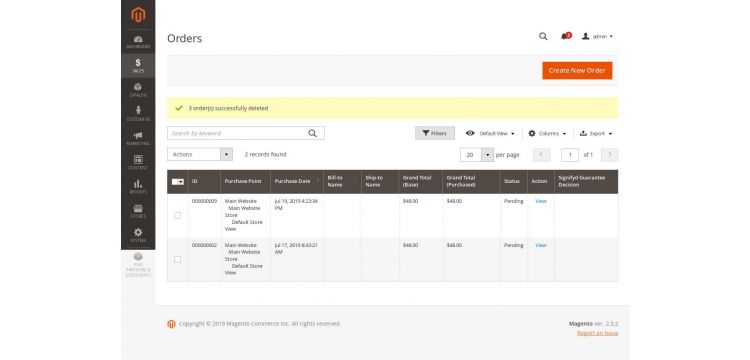Sort by ID column header

(x=205, y=182)
